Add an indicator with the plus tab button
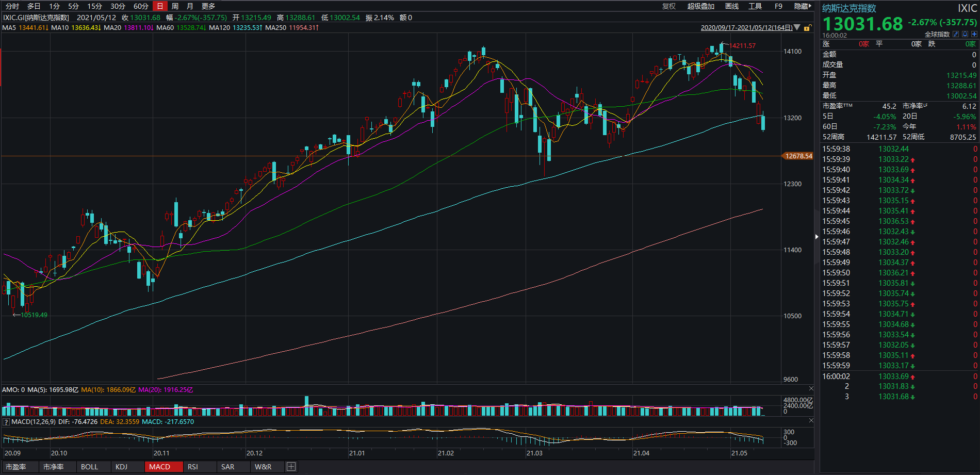980x475 pixels. point(291,467)
